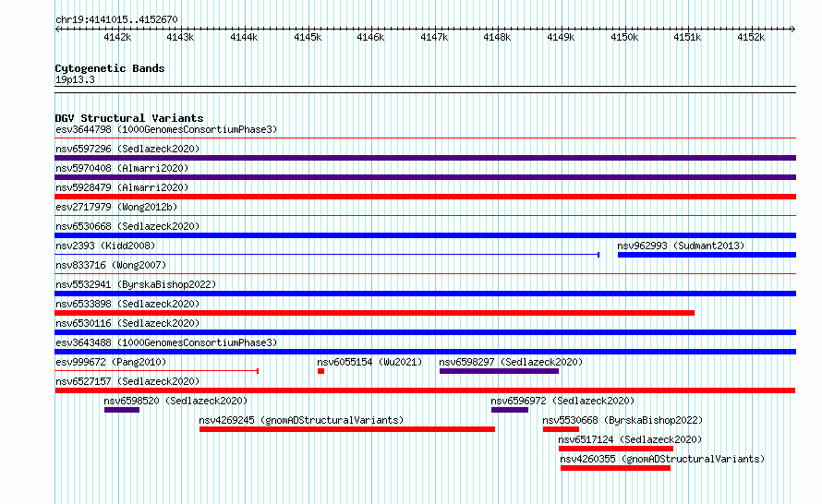Open the nsv5970408 (Almarri2020) variant label
Image resolution: width=822 pixels, height=504 pixels.
pyautogui.click(x=122, y=168)
